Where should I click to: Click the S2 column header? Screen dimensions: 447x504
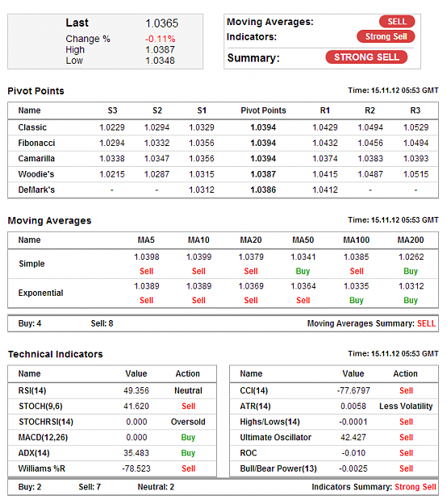(157, 110)
